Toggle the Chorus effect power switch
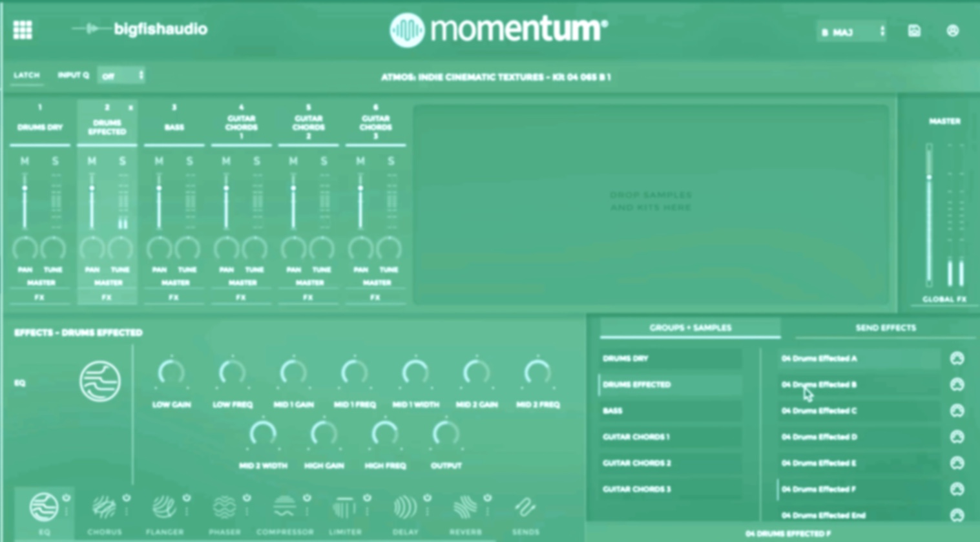This screenshot has height=542, width=980. 127,498
